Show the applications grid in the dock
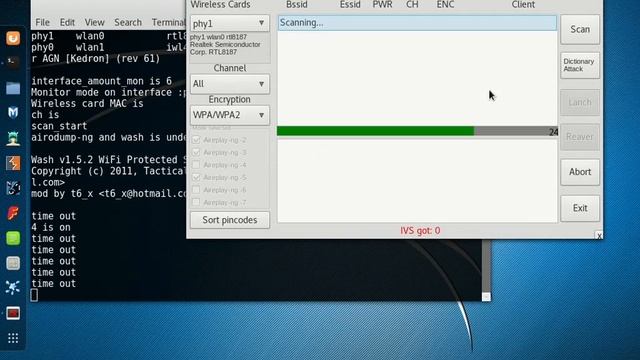 [x=13, y=338]
